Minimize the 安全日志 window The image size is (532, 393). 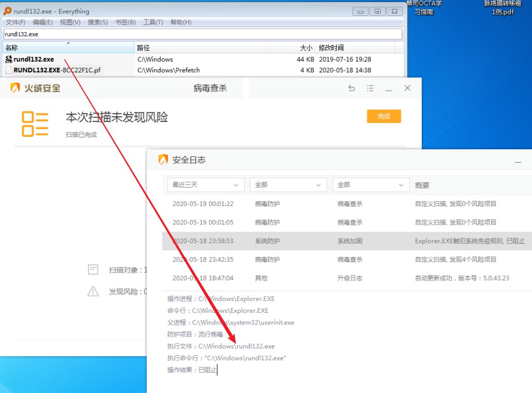pyautogui.click(x=518, y=163)
